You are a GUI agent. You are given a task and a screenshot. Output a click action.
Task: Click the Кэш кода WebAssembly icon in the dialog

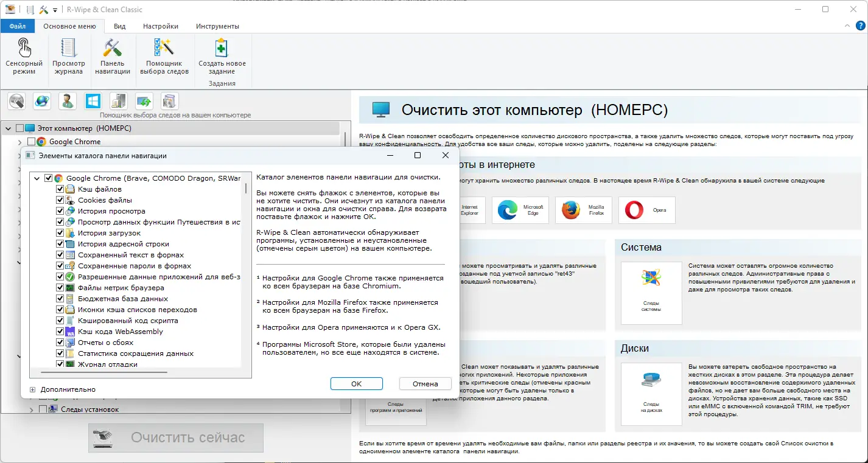click(x=71, y=332)
